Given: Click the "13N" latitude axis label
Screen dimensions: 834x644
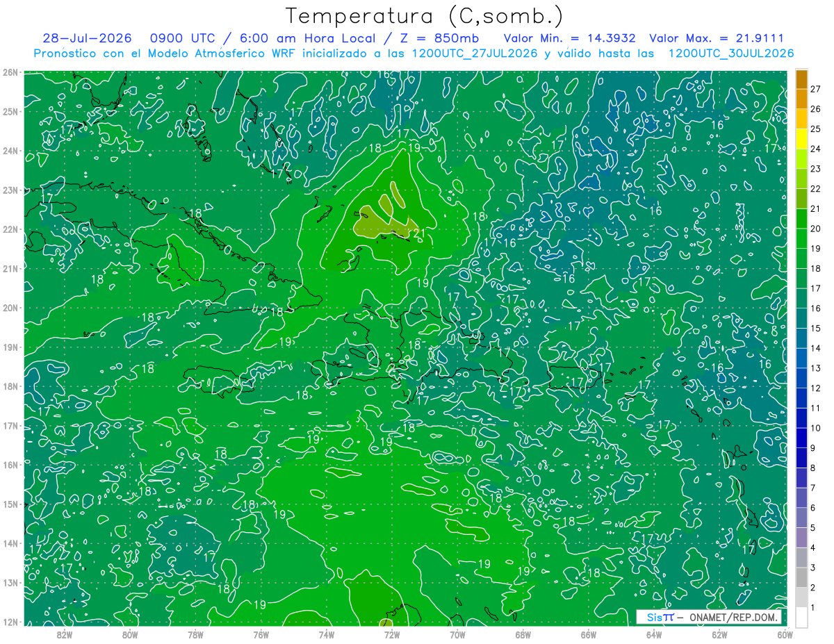Looking at the screenshot, I should pos(10,582).
